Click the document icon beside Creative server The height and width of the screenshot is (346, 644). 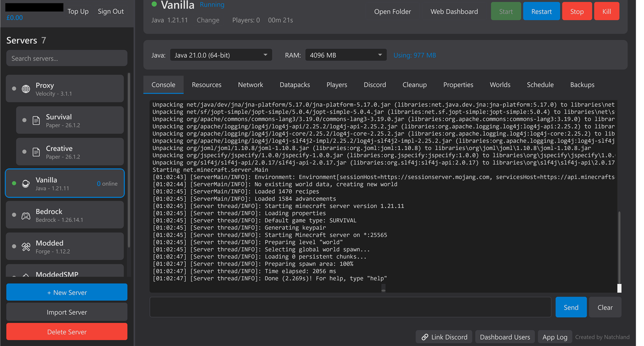coord(36,152)
